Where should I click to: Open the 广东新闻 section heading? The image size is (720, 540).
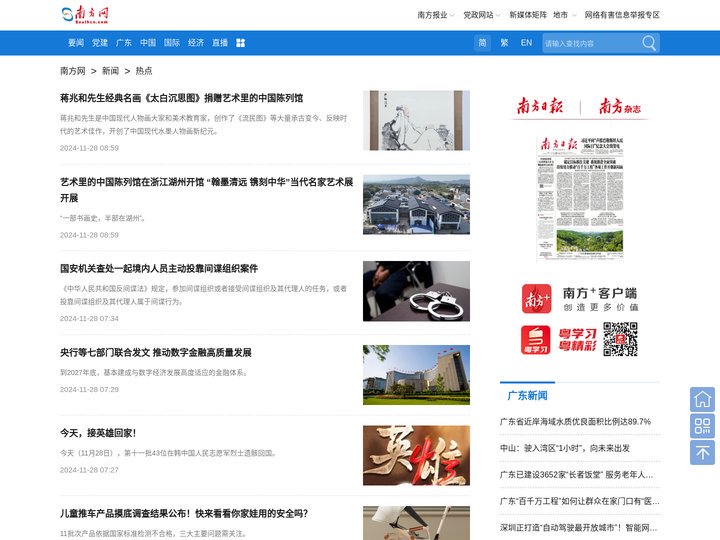point(527,395)
